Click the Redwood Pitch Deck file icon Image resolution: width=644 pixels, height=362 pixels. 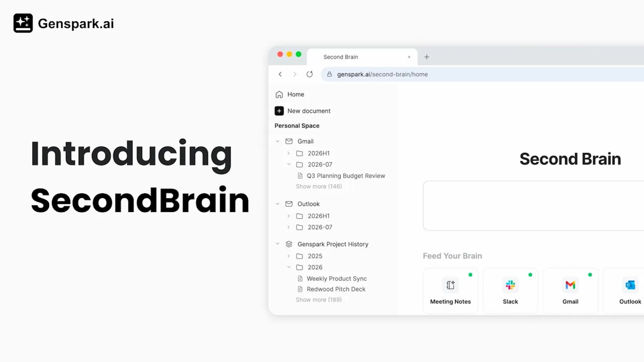tap(300, 289)
